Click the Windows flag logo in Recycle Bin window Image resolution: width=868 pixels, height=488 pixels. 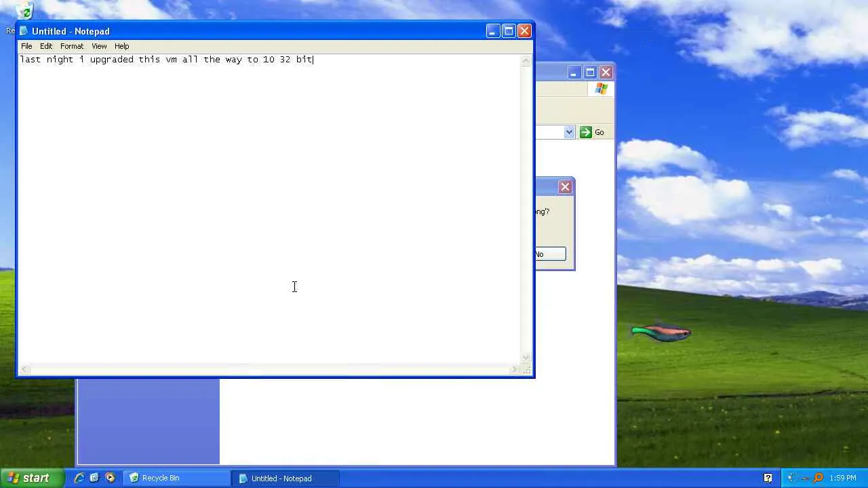[601, 89]
